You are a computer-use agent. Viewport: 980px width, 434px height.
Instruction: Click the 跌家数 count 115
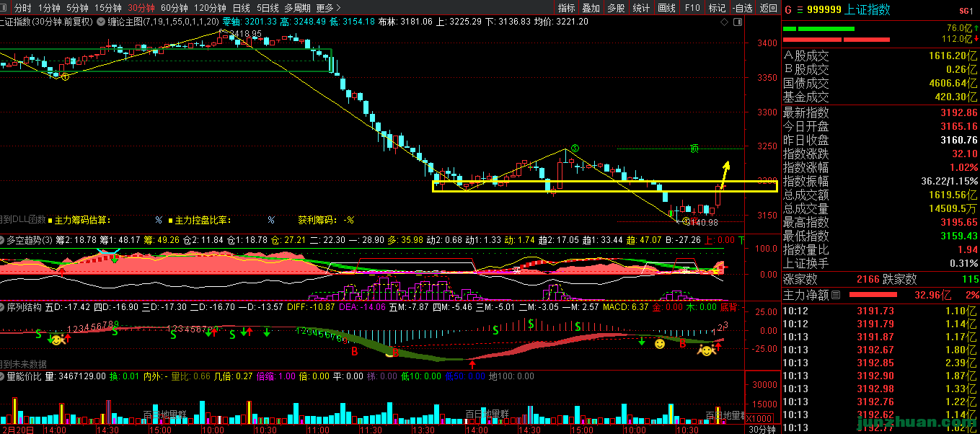(970, 279)
